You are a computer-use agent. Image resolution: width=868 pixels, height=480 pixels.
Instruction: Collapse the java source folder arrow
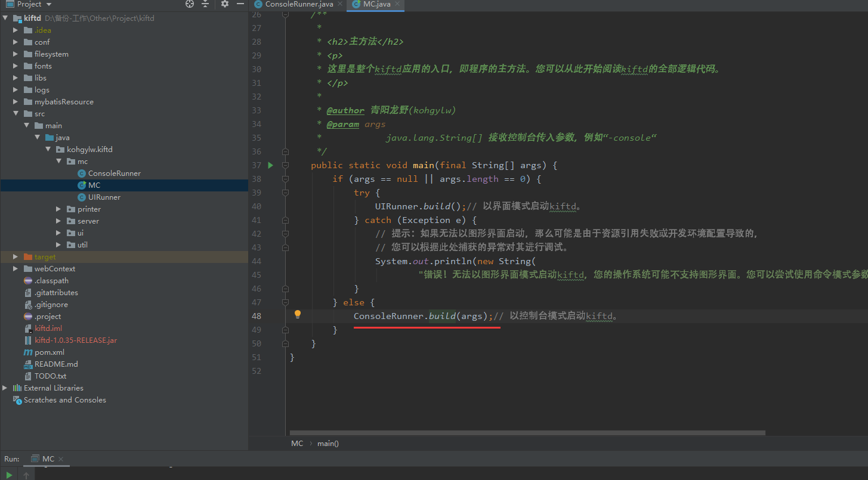pyautogui.click(x=38, y=137)
